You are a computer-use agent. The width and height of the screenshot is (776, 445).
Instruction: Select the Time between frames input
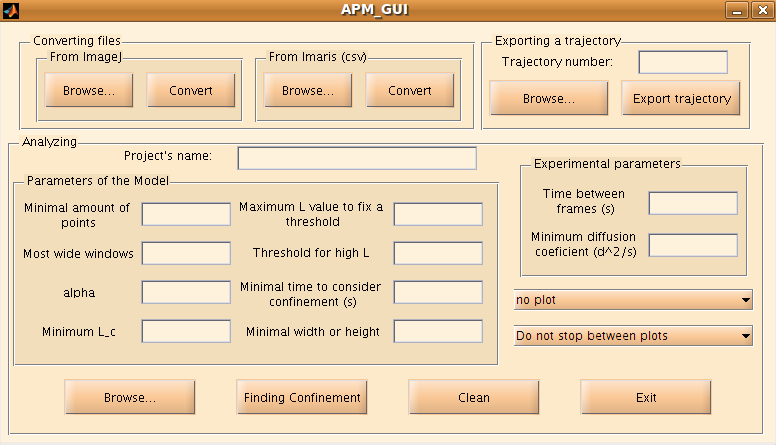[x=693, y=203]
